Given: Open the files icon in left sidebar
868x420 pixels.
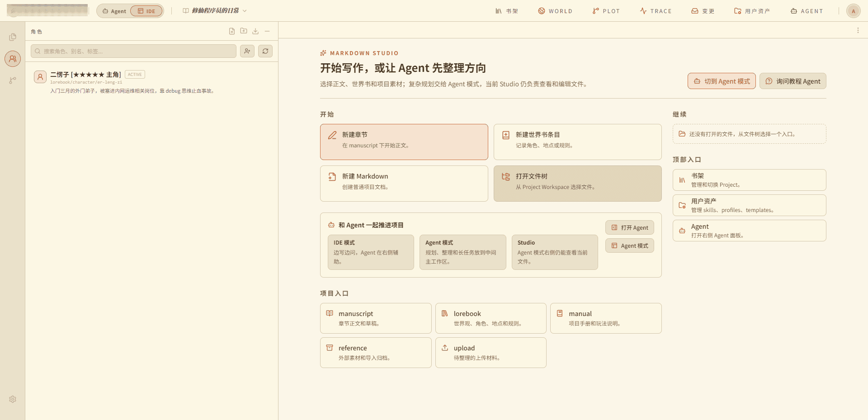Looking at the screenshot, I should coord(13,37).
